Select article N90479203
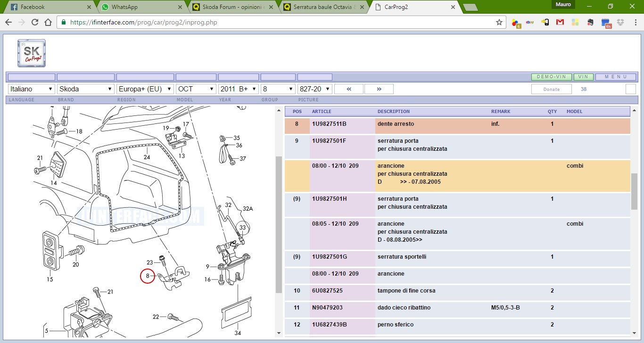This screenshot has width=644, height=343. coord(327,308)
